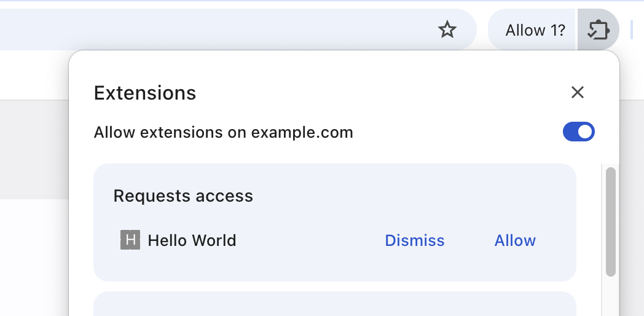Click the Extensions puzzle toolbar icon
Image resolution: width=644 pixels, height=316 pixels.
(598, 30)
